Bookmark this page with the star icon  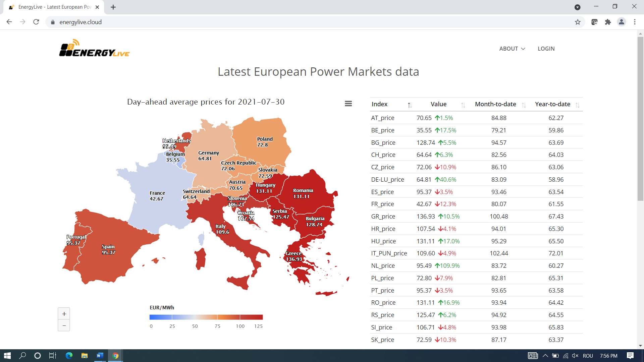coord(578,22)
